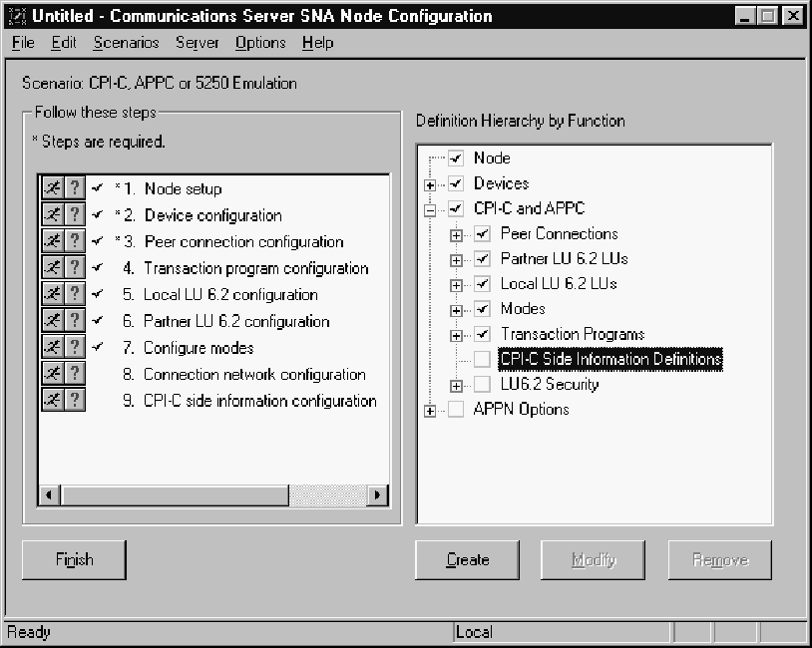
Task: Open the Server menu
Action: 198,43
